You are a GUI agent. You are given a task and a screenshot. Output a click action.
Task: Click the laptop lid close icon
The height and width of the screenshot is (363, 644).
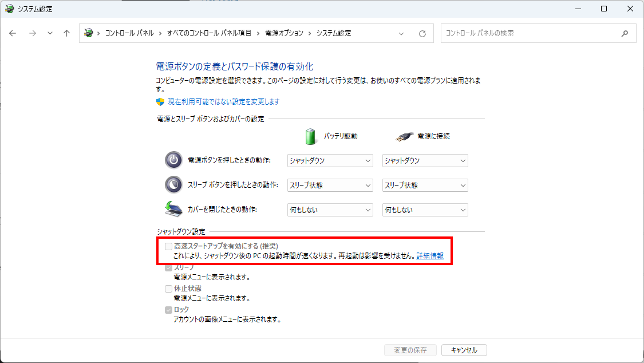pos(173,209)
